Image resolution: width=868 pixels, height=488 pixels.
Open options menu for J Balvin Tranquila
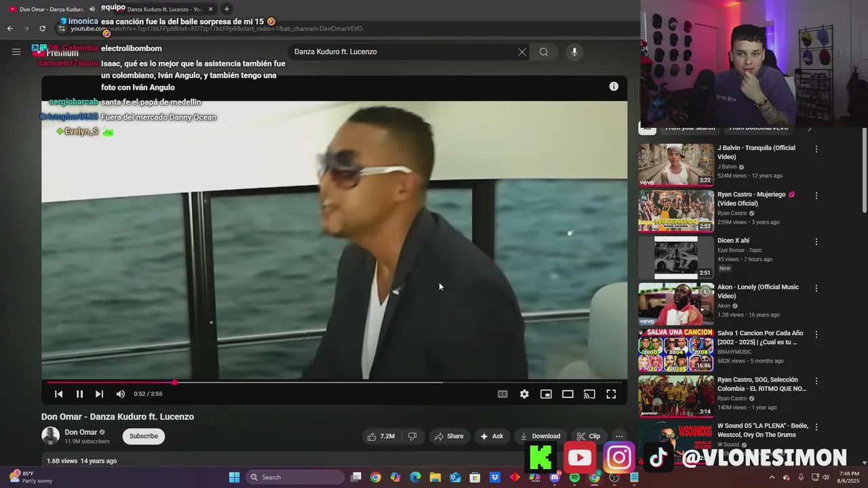tap(816, 149)
